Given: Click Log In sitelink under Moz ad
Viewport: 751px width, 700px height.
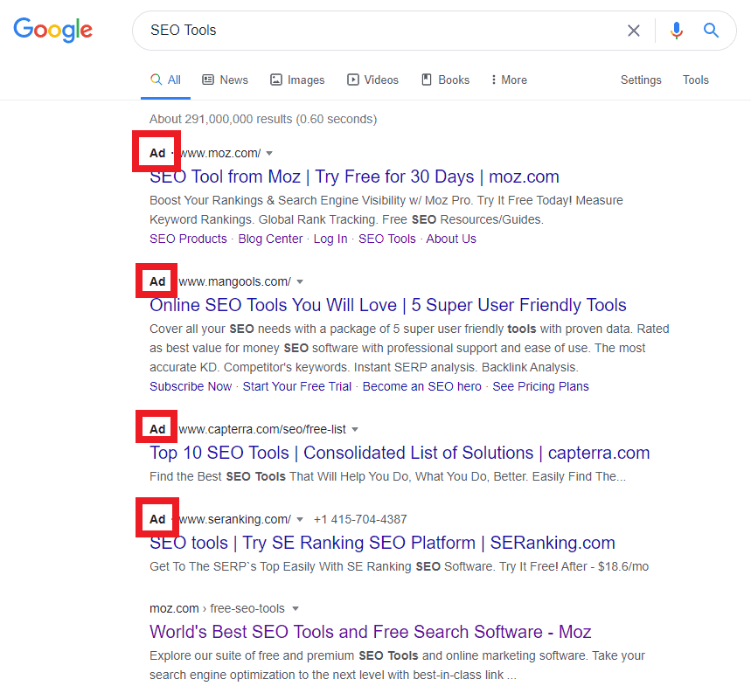Looking at the screenshot, I should 330,239.
